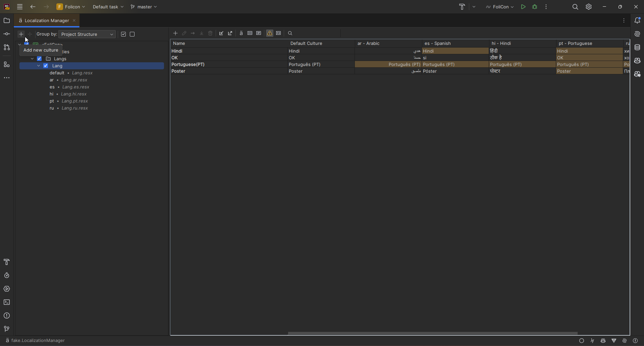Switch to Localization Manager tab

(47, 20)
